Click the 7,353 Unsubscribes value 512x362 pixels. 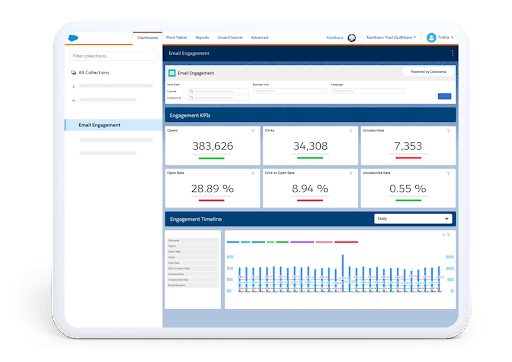408,146
